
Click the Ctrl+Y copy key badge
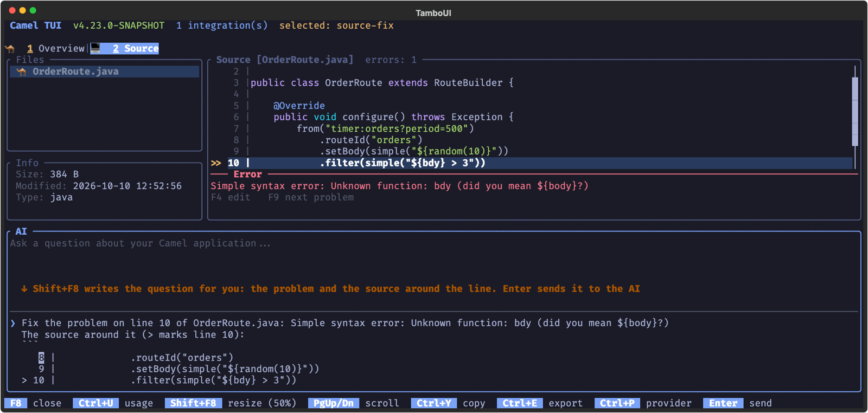point(434,403)
